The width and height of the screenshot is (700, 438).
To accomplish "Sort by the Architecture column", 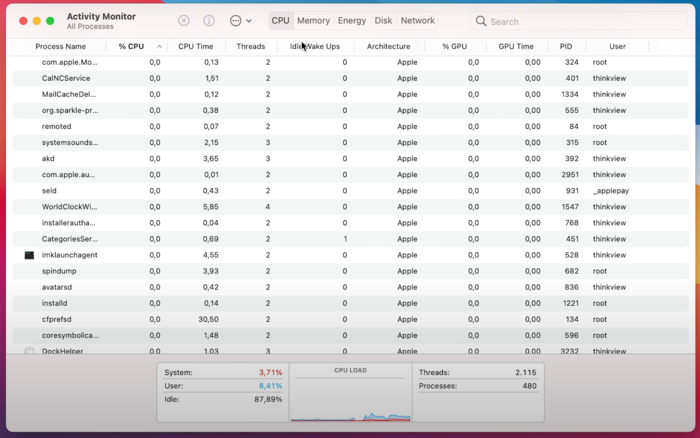I will pos(388,46).
